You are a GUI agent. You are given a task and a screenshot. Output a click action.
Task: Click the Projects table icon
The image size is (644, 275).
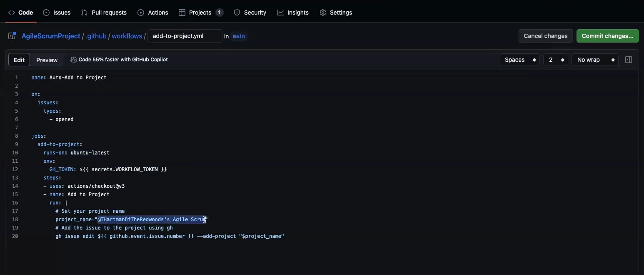(x=182, y=13)
